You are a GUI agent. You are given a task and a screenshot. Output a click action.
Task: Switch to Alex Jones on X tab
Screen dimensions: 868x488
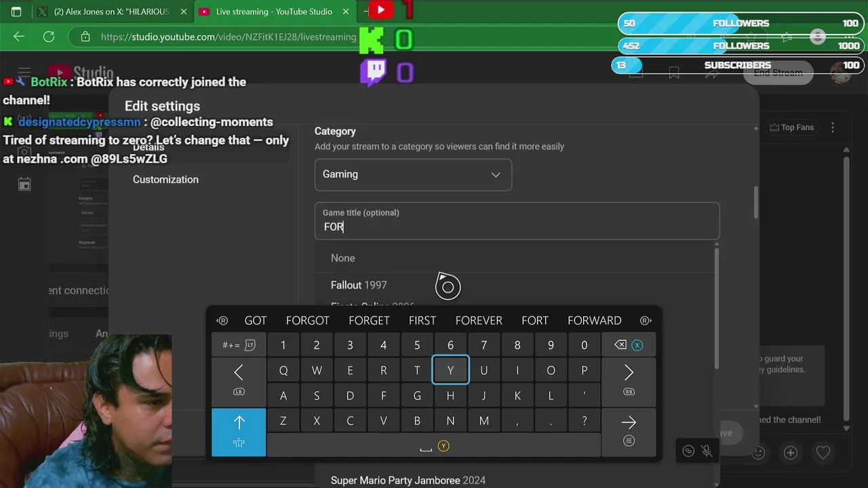click(x=111, y=12)
